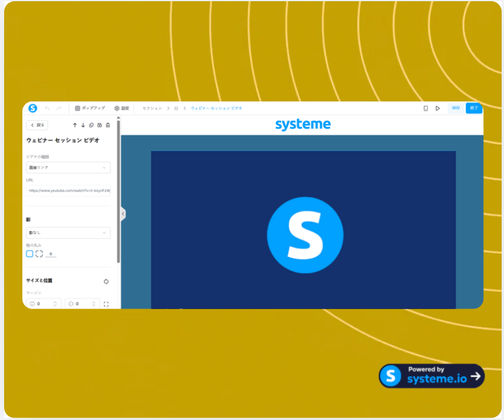
Task: Click the YouTube URL input field
Action: pyautogui.click(x=68, y=191)
